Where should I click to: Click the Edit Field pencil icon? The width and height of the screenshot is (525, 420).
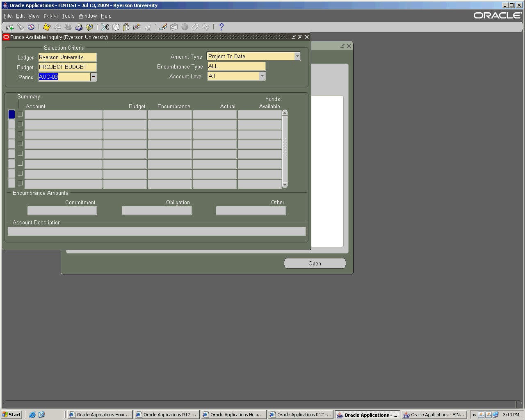[163, 27]
